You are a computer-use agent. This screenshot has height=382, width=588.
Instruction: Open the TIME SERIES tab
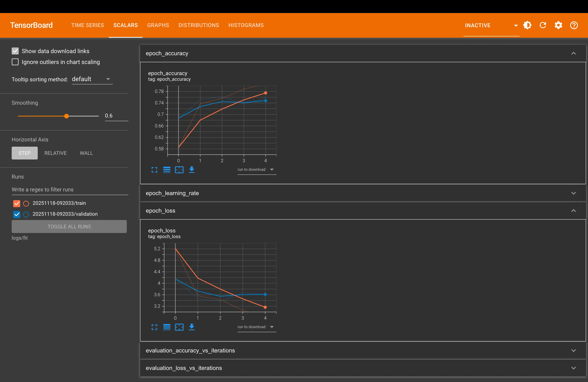click(87, 25)
